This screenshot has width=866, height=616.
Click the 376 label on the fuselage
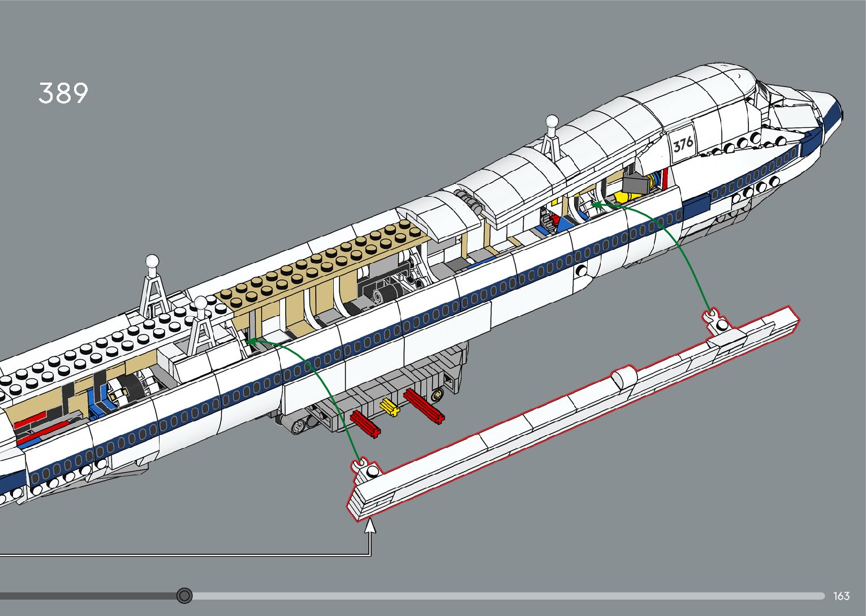point(683,144)
